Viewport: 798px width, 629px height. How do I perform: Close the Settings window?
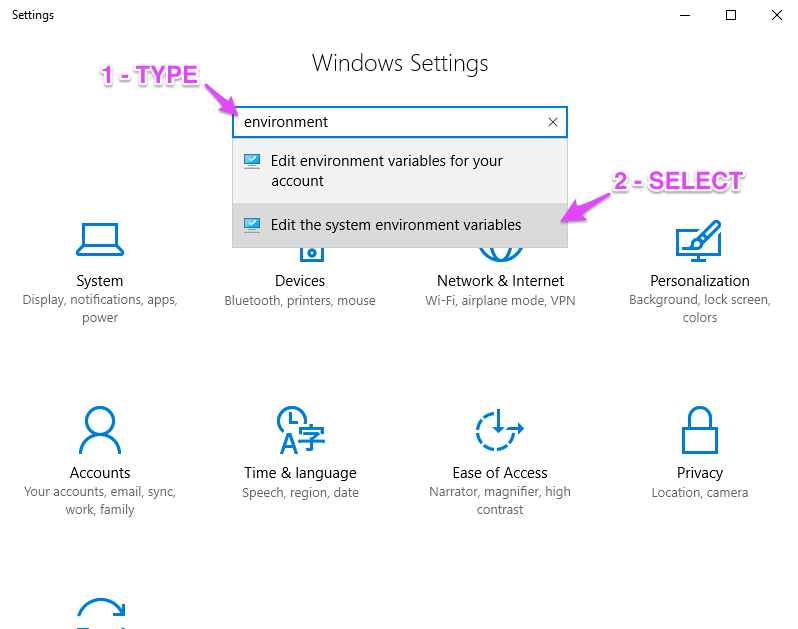click(x=777, y=15)
